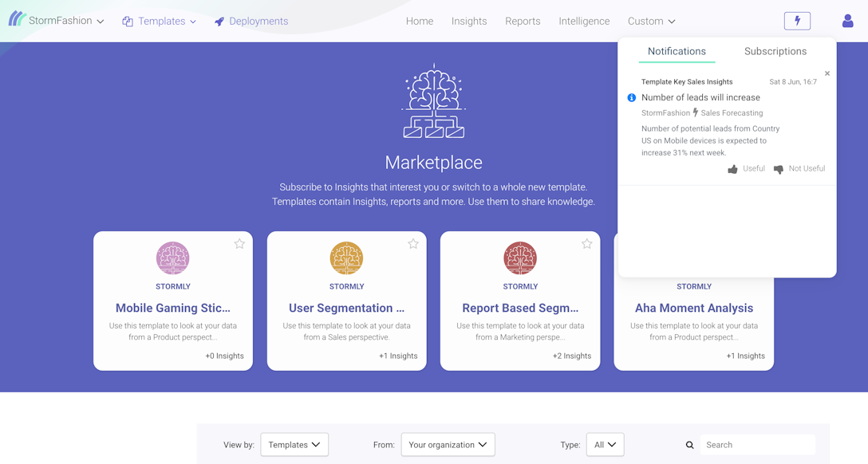The width and height of the screenshot is (868, 464).
Task: Open the Type All dropdown
Action: [x=605, y=445]
